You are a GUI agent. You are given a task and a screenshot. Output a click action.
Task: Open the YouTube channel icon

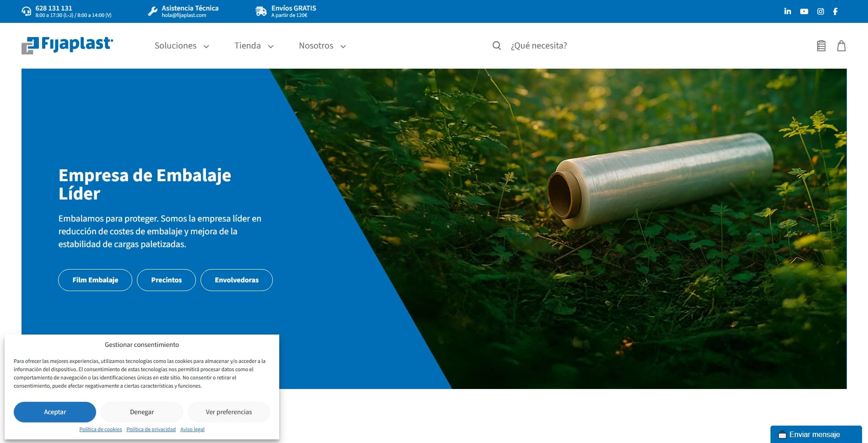coord(804,11)
